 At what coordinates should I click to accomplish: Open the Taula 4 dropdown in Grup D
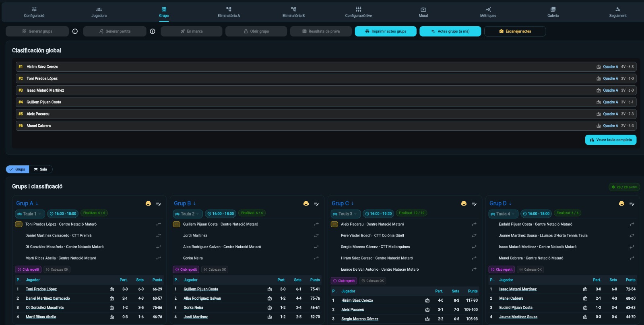click(503, 214)
